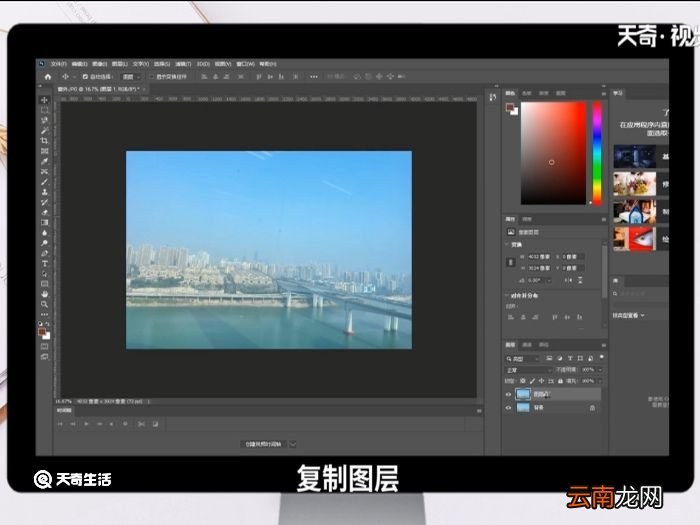Select the Path Selection tool
The width and height of the screenshot is (700, 525).
click(x=44, y=274)
